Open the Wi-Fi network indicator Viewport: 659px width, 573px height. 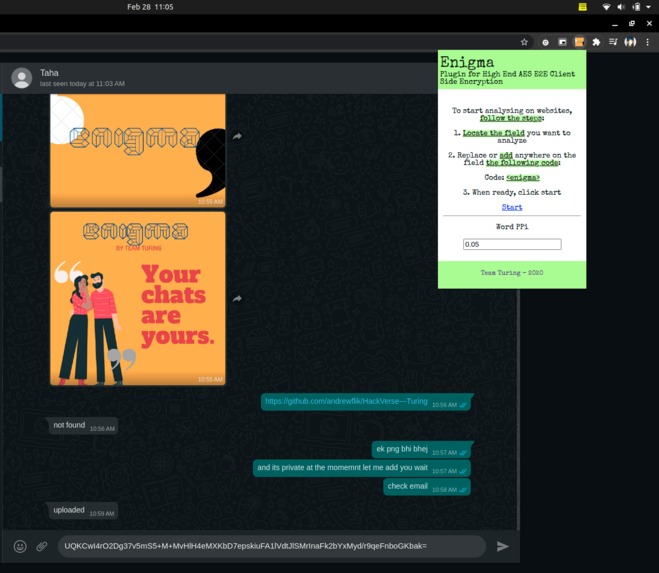pos(606,7)
